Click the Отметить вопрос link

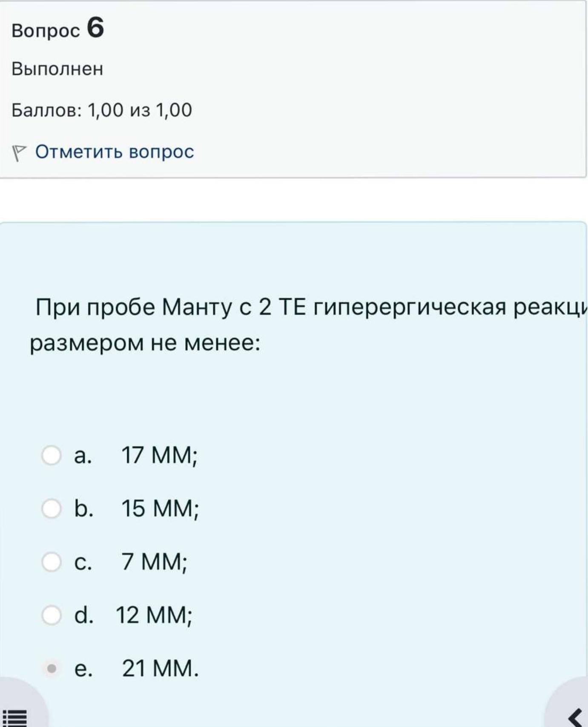point(115,152)
